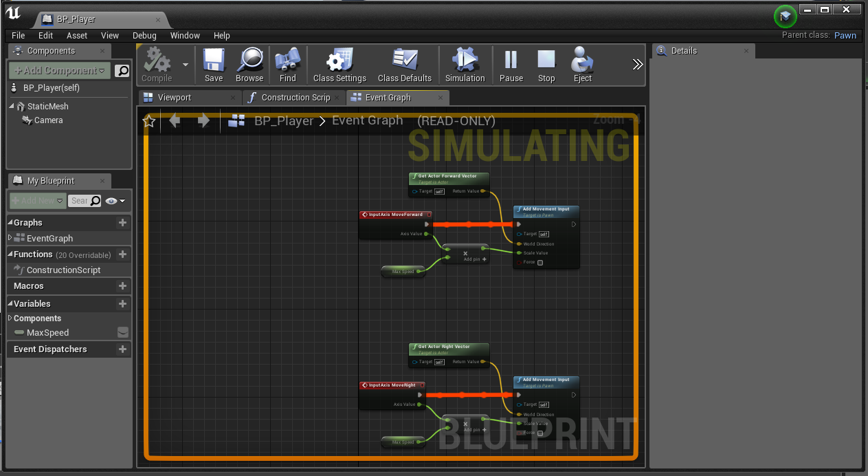Image resolution: width=868 pixels, height=476 pixels.
Task: Click Browse in the toolbar
Action: coord(249,65)
